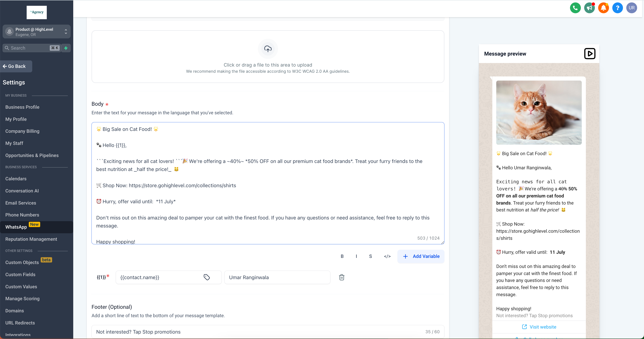Viewport: 644px width, 339px height.
Task: Open URL Redirects settings
Action: pos(20,323)
